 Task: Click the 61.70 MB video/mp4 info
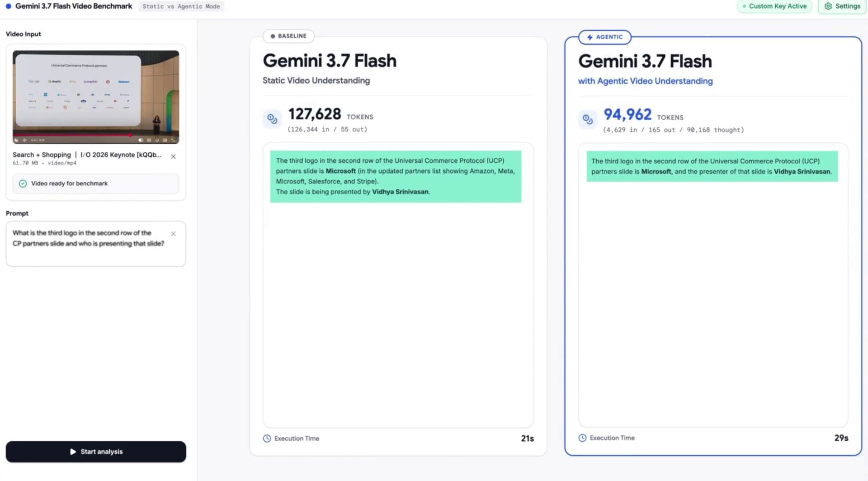(44, 163)
